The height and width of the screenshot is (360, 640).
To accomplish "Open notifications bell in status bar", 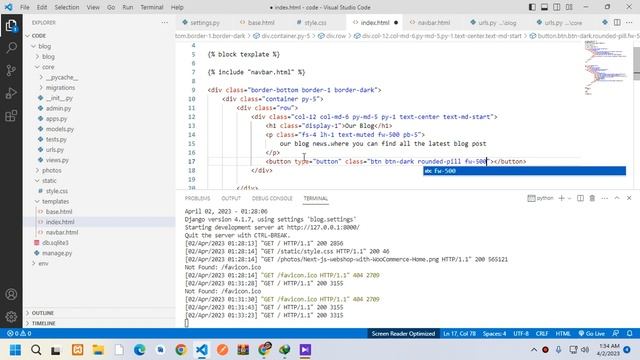I will click(x=629, y=333).
